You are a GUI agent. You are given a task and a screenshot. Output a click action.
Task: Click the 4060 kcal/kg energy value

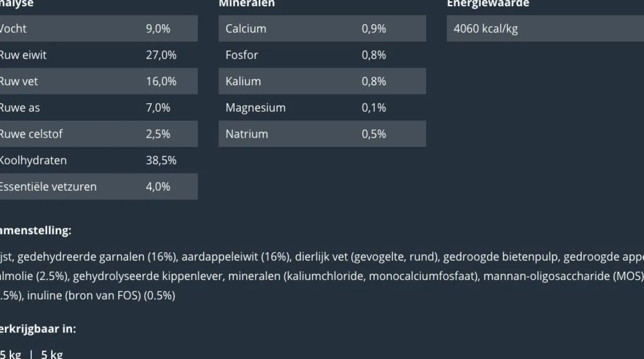[x=486, y=29]
